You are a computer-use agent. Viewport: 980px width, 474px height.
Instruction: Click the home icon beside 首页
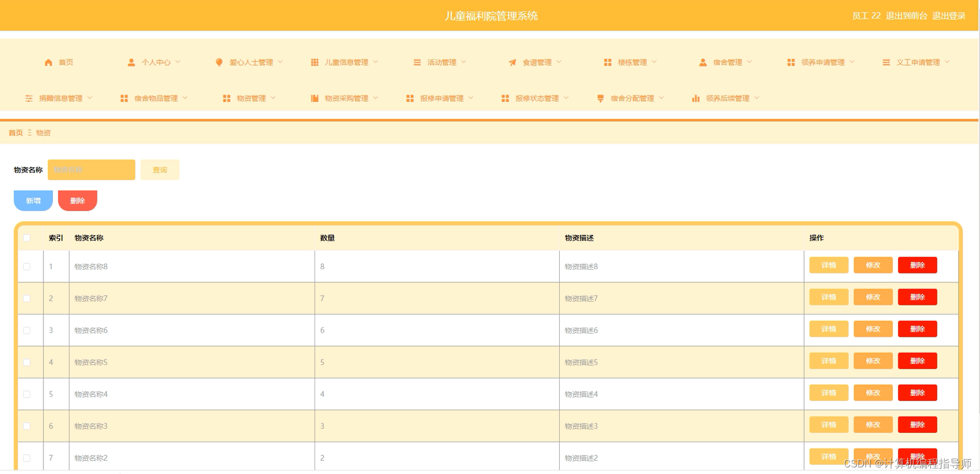48,62
